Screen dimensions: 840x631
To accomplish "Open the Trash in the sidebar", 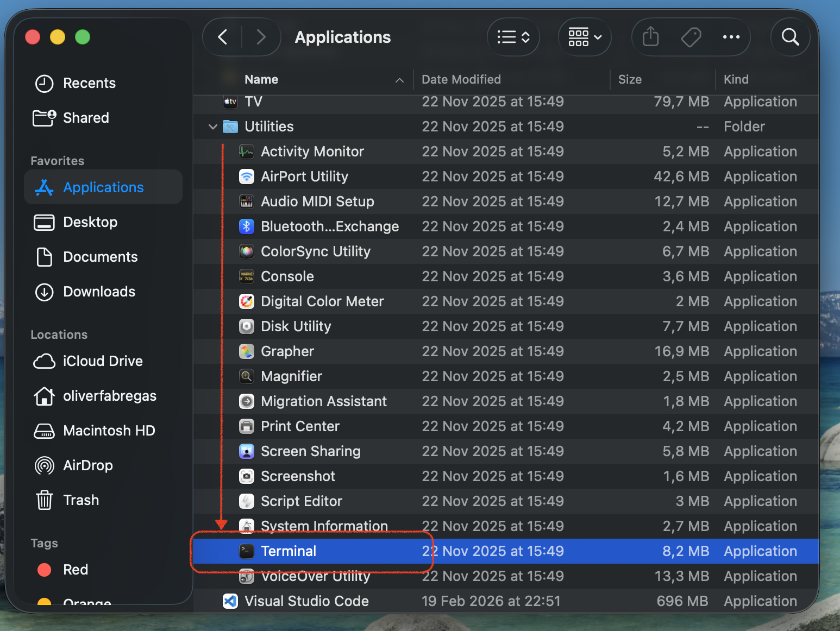I will point(80,500).
